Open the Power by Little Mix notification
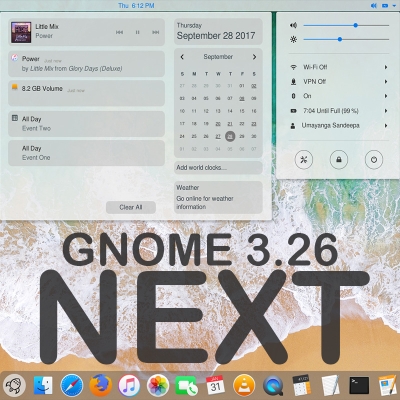 click(x=86, y=64)
